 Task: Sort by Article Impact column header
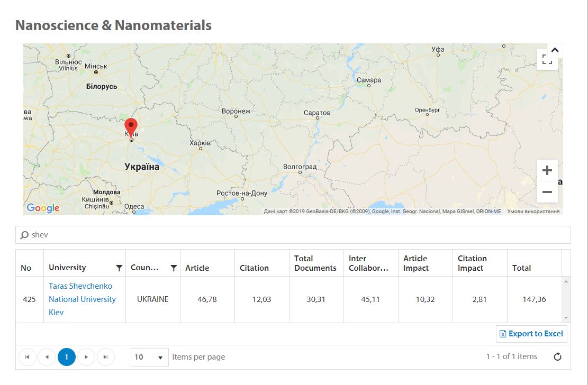pyautogui.click(x=416, y=263)
